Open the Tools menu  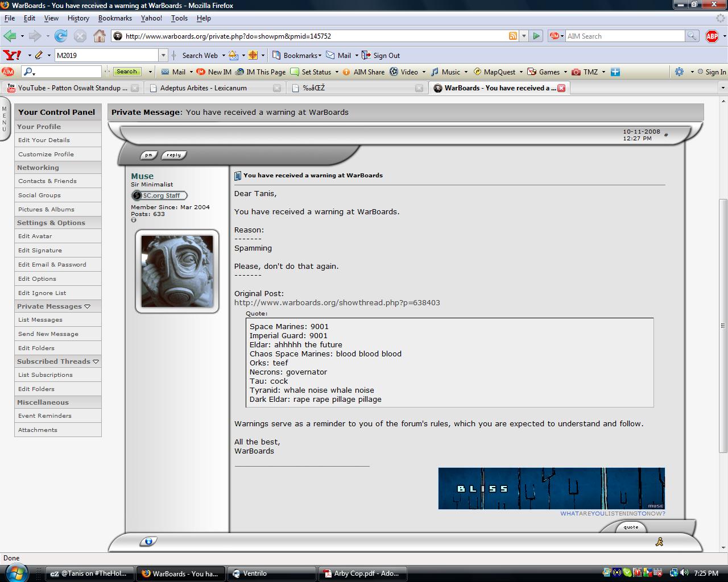[179, 18]
